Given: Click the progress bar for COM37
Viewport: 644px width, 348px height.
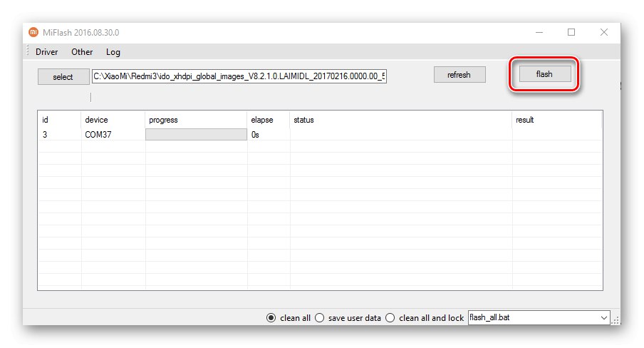Looking at the screenshot, I should pos(196,135).
